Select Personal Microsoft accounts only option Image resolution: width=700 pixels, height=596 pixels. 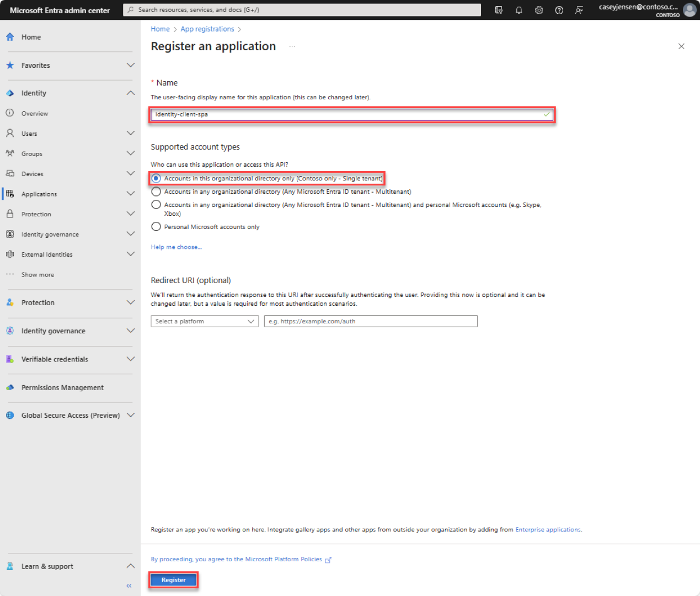[x=156, y=227]
